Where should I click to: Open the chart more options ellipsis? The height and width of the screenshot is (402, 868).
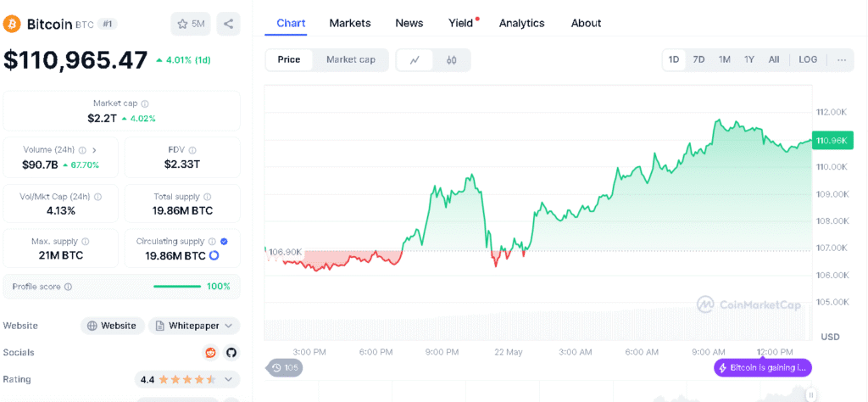pos(842,60)
